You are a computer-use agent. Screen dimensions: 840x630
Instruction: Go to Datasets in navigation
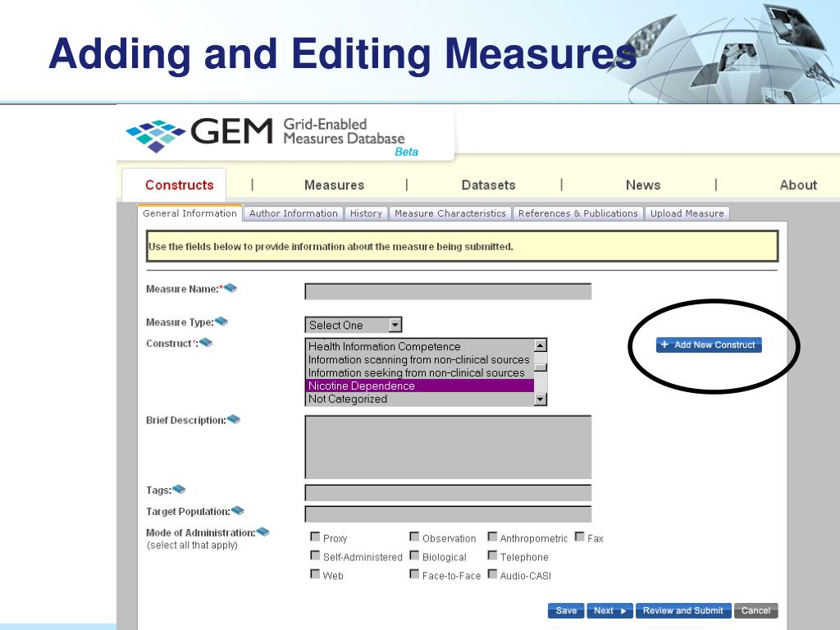[489, 185]
